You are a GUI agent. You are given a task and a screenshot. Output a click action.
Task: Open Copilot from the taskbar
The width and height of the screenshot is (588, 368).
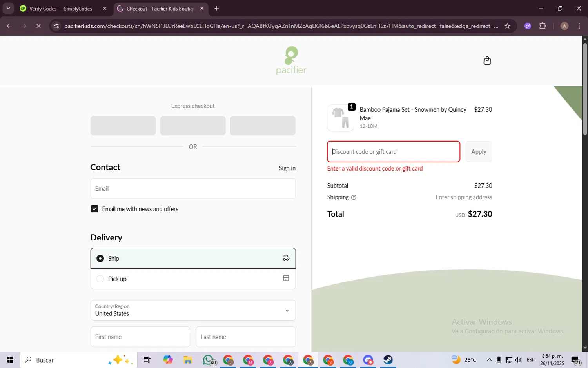(x=168, y=360)
